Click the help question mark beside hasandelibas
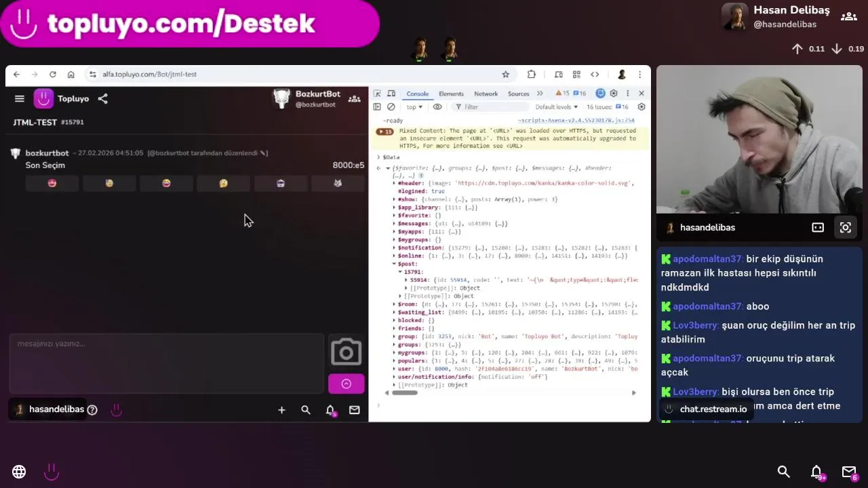 92,409
